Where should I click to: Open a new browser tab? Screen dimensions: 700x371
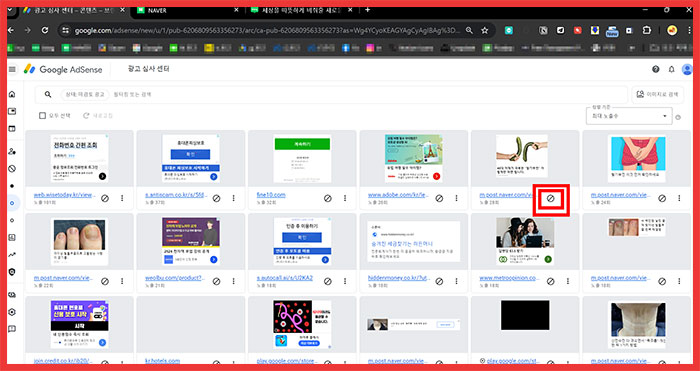point(367,10)
